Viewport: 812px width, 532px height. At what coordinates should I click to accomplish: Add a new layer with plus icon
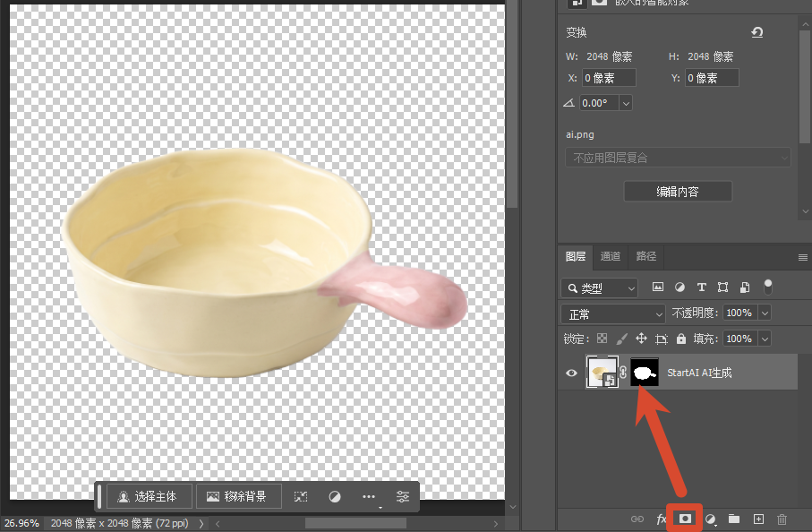(x=758, y=519)
